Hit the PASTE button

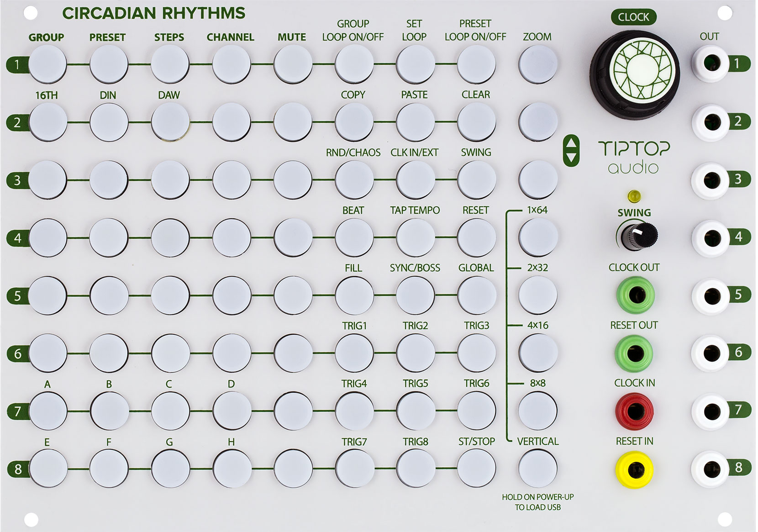pyautogui.click(x=415, y=122)
